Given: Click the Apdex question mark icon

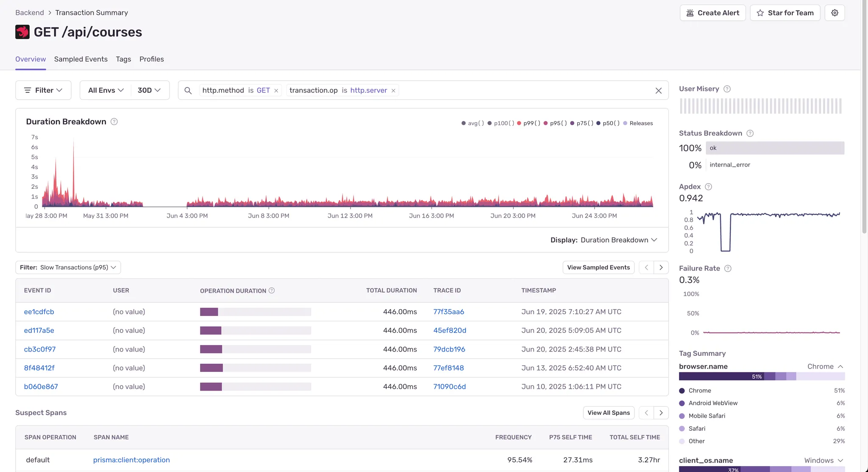Looking at the screenshot, I should point(708,187).
